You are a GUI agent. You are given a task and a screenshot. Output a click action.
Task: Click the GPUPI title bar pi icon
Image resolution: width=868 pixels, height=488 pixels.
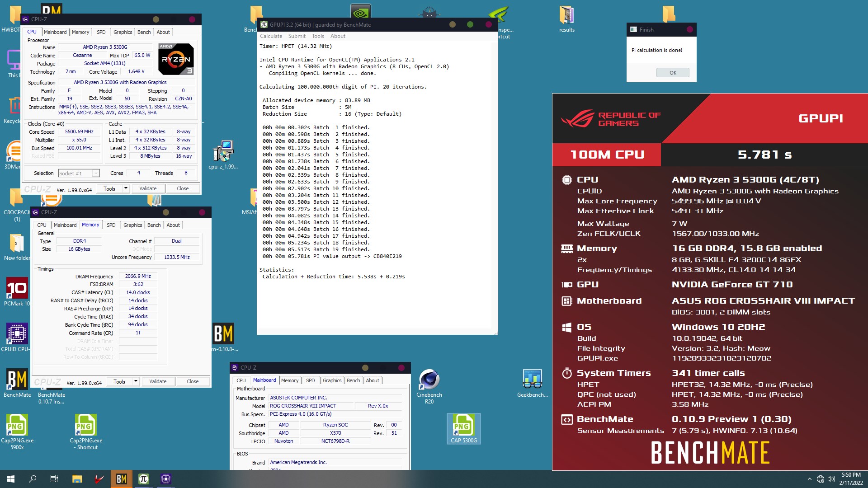point(264,25)
